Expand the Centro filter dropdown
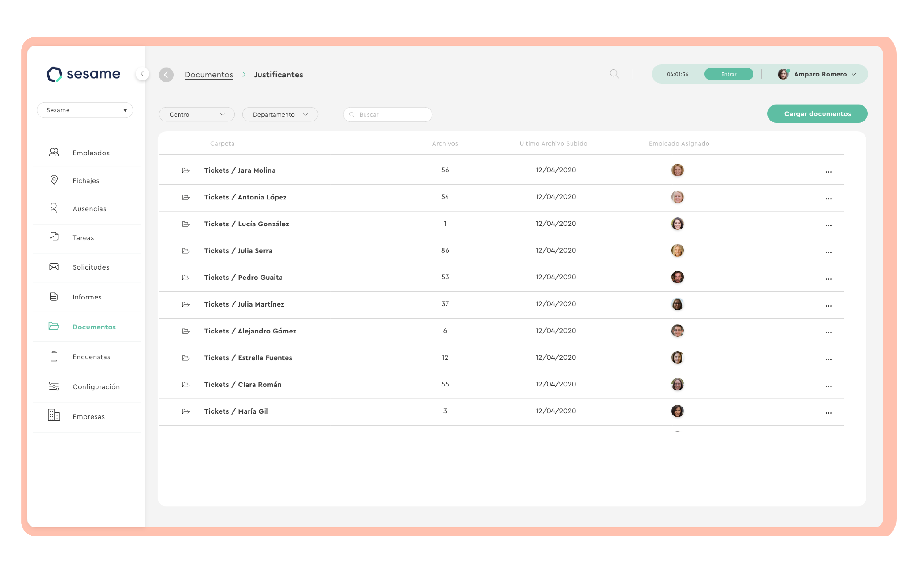The width and height of the screenshot is (924, 573). 197,114
